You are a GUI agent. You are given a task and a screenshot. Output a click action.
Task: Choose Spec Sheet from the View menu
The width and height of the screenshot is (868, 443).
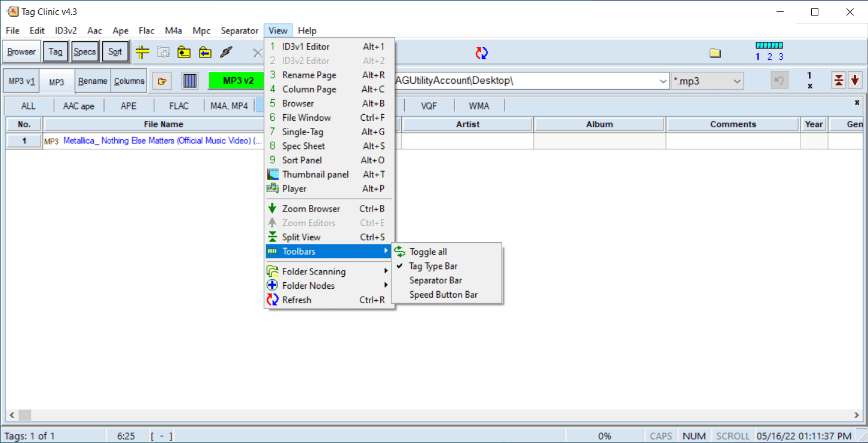click(330, 146)
